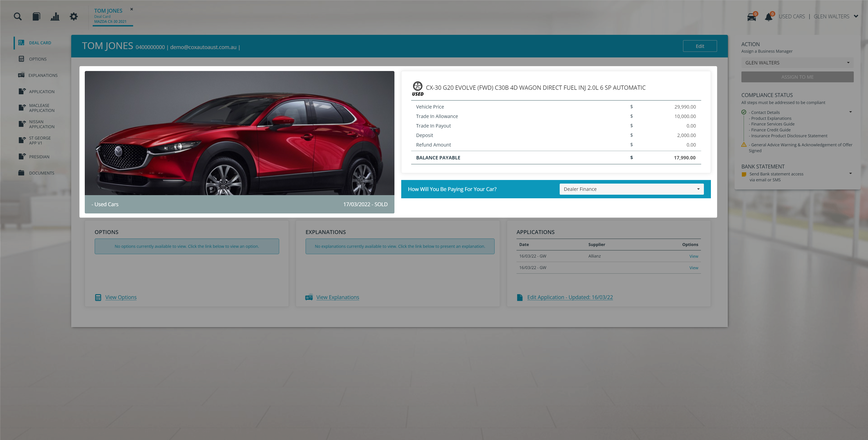Click the Bank Statement yellow status icon
868x440 pixels.
pyautogui.click(x=744, y=174)
